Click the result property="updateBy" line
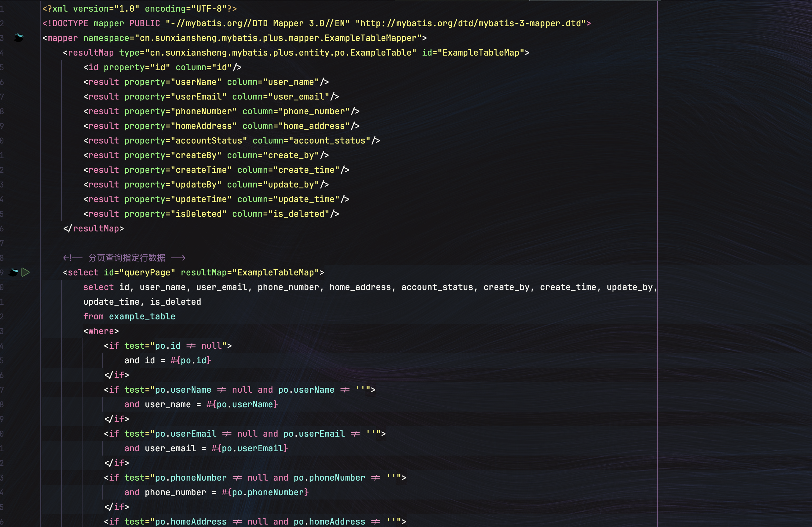Screen dimensions: 812x527 206,184
